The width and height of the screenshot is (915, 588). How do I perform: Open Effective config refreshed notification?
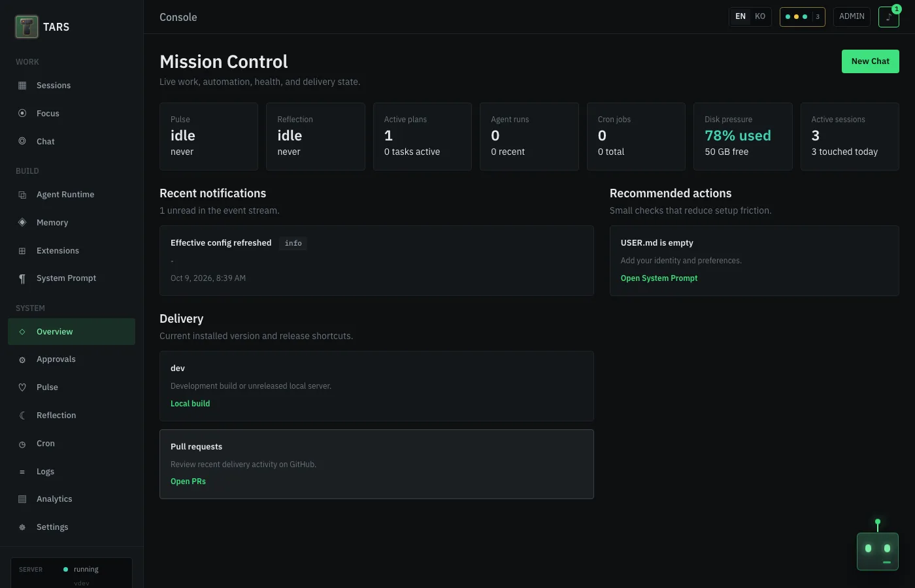(x=376, y=261)
